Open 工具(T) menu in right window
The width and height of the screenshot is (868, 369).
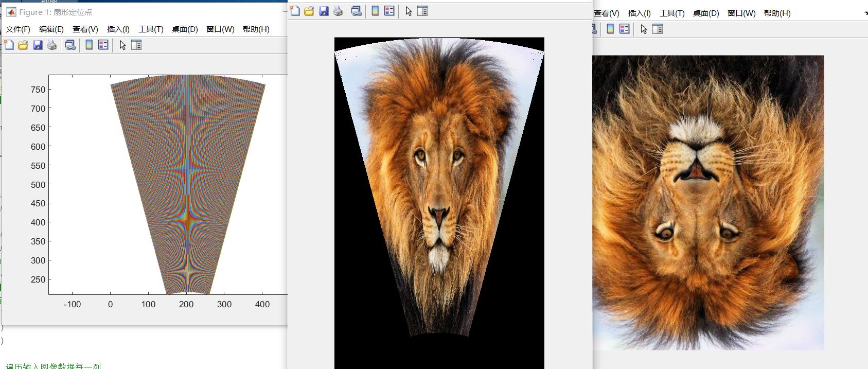[x=672, y=13]
